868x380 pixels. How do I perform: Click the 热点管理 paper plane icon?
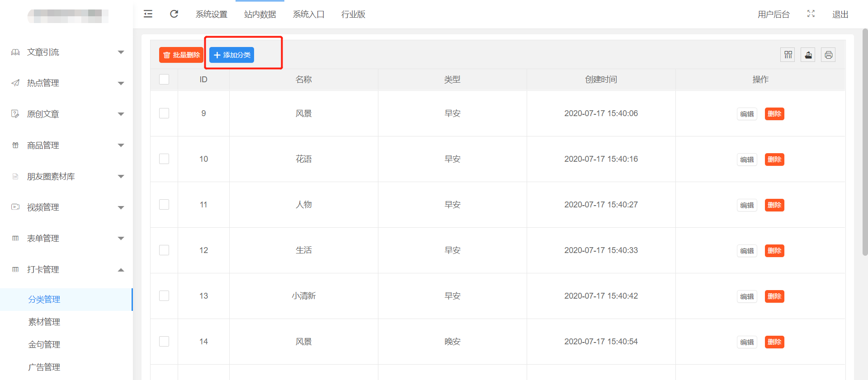(15, 83)
